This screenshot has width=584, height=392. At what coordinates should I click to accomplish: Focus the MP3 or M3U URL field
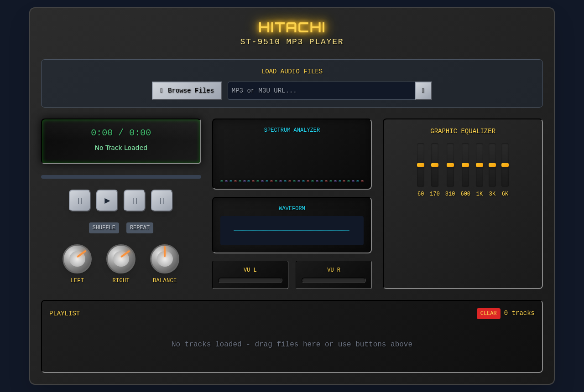point(321,91)
